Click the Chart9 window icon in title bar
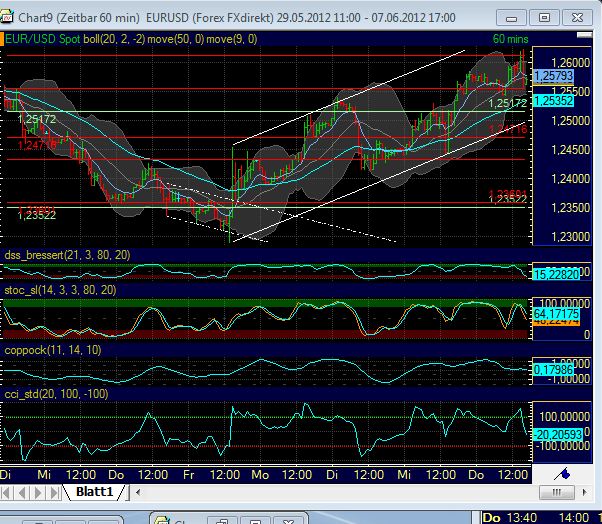602x524 pixels. tap(7, 18)
